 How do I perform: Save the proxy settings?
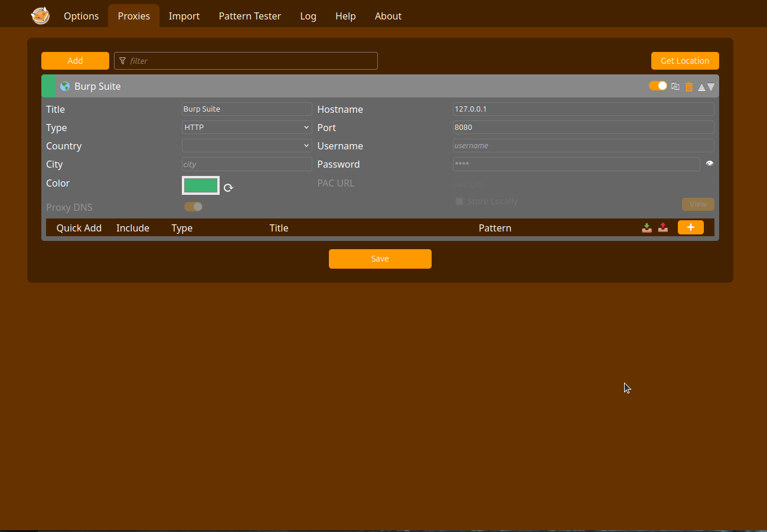pyautogui.click(x=380, y=259)
